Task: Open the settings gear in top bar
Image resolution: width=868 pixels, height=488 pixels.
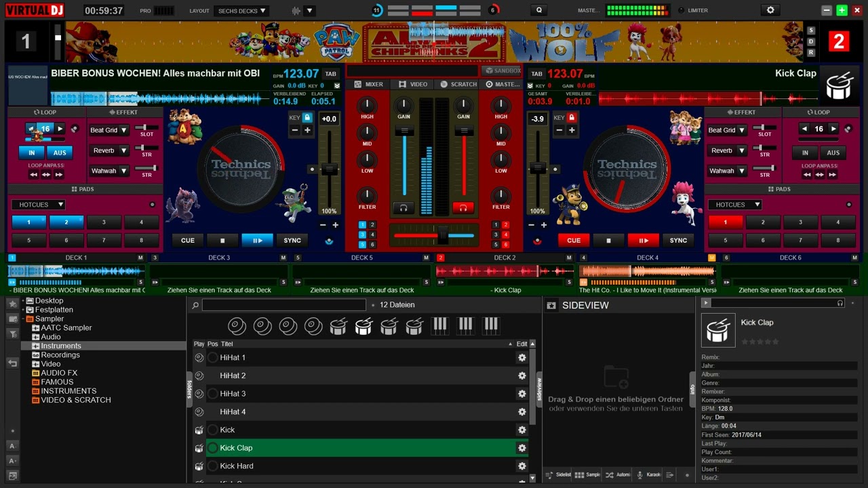Action: tap(770, 10)
